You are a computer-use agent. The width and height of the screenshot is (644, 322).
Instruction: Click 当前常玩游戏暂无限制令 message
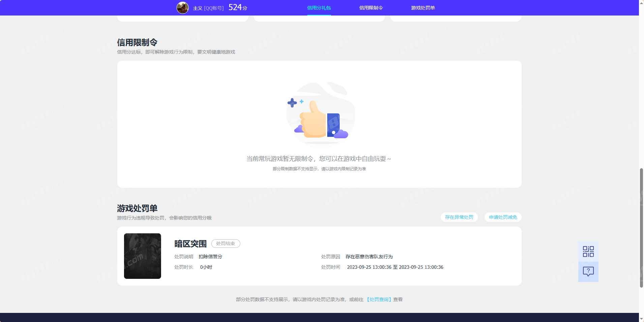tap(319, 158)
